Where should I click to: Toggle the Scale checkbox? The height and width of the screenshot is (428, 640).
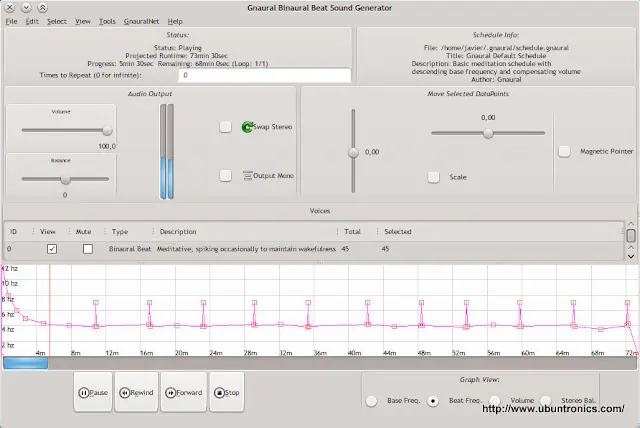[x=433, y=177]
